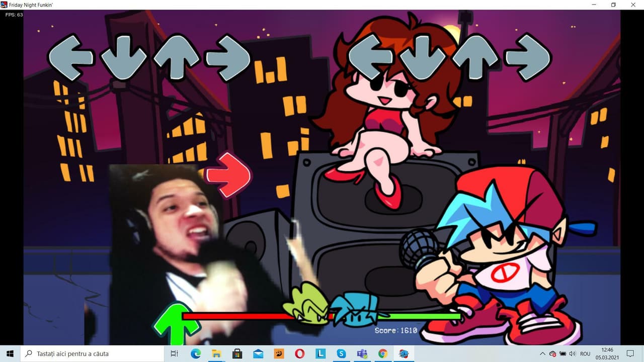Viewport: 644px width, 362px height.
Task: Click the red right-arrow note
Action: pos(228,174)
